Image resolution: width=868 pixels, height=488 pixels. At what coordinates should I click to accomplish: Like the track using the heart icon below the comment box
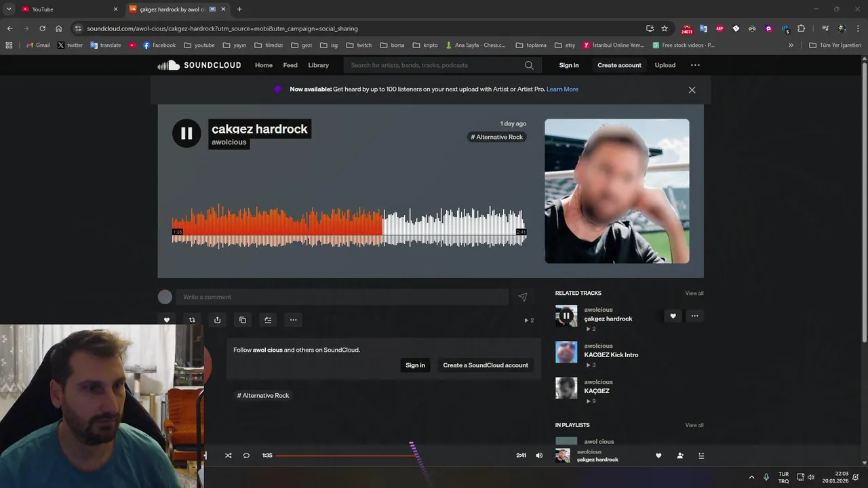(167, 320)
